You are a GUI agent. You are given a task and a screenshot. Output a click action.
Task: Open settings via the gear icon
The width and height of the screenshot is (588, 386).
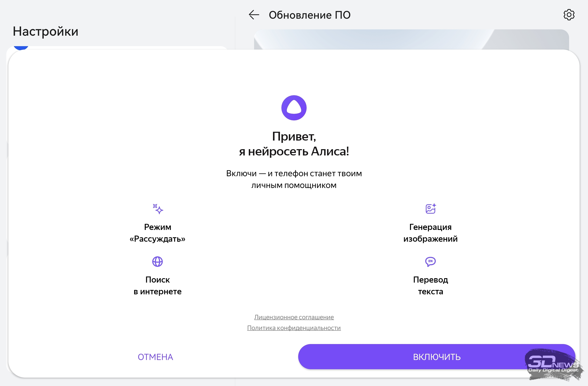pyautogui.click(x=569, y=15)
